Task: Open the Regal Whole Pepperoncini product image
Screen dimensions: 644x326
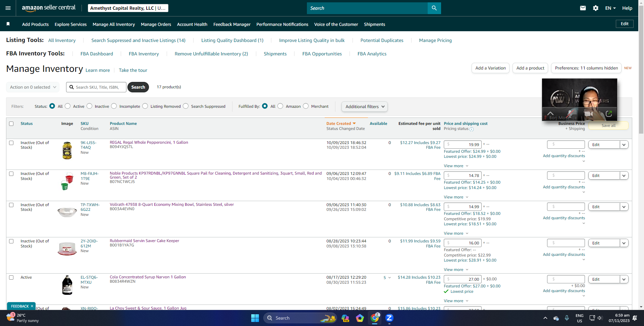Action: 67,150
